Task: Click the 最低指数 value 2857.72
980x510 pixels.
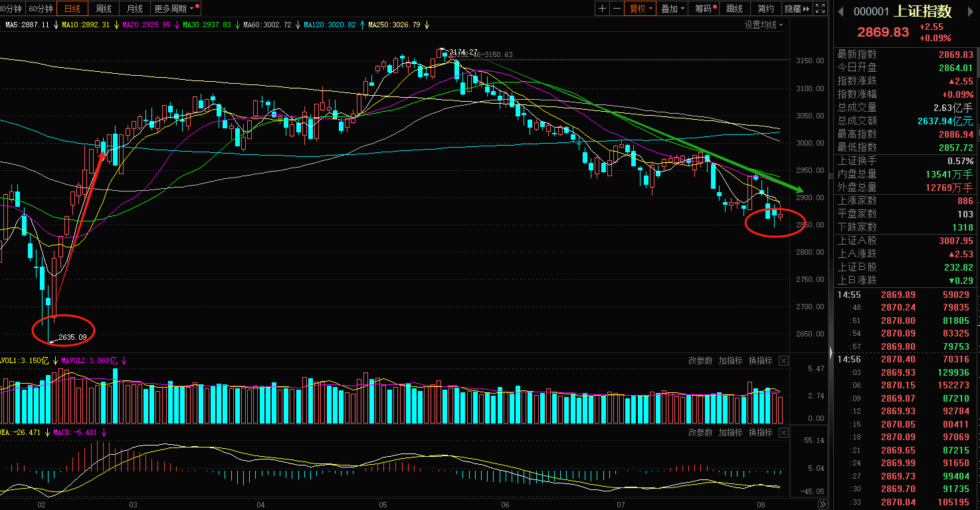Action: [955, 148]
